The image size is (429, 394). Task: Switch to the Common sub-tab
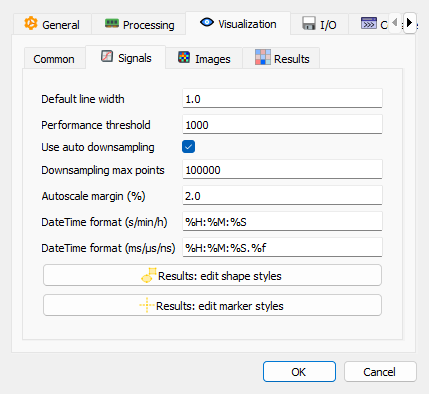54,59
